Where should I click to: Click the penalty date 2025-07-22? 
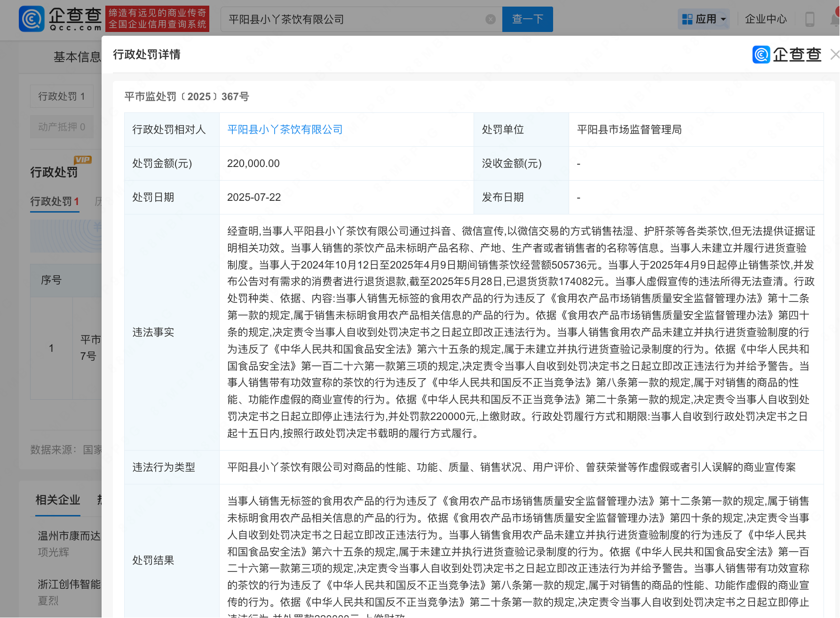pos(254,197)
